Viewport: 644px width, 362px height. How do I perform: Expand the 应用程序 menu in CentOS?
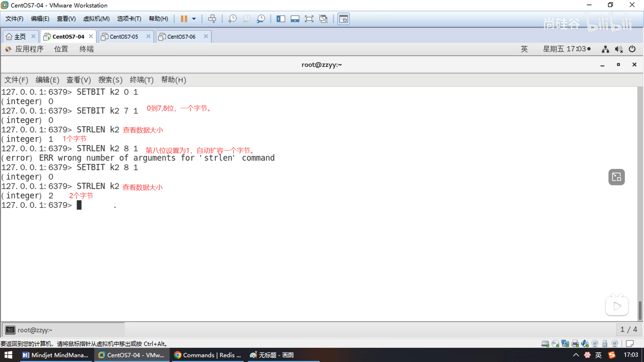click(29, 49)
